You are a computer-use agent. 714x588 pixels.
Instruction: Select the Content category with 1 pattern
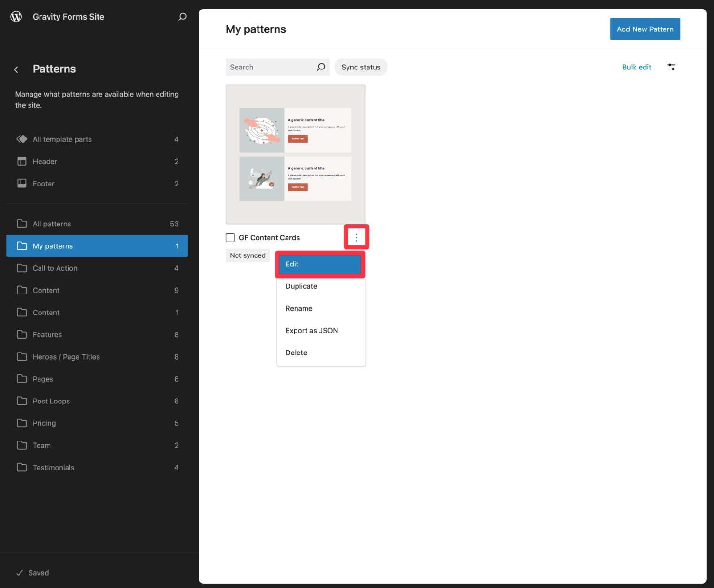coord(97,312)
